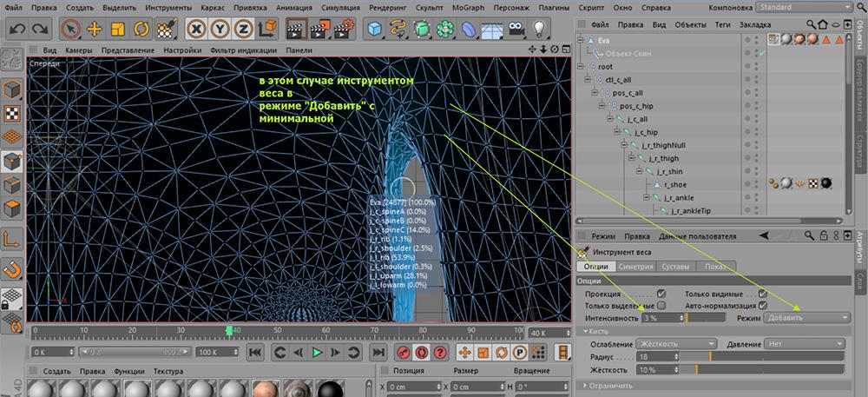This screenshot has height=397, width=868.
Task: Expand the Ограничить section
Action: pos(610,384)
